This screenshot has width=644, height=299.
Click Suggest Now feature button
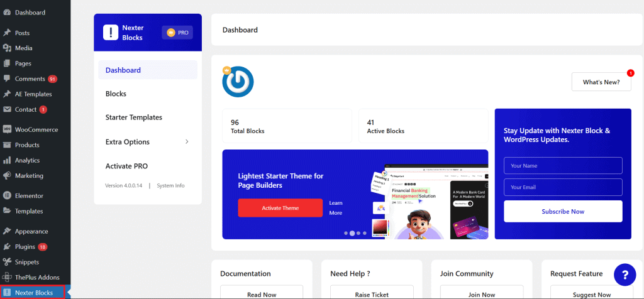click(x=592, y=294)
